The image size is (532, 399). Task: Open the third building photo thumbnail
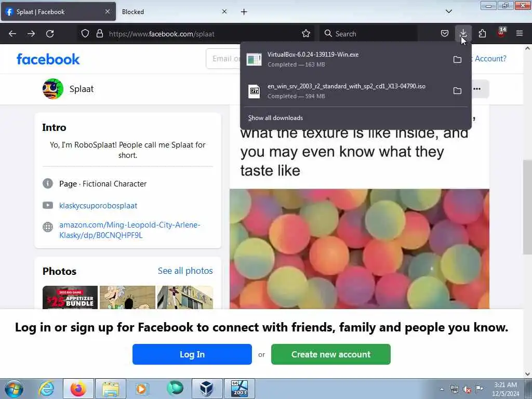pyautogui.click(x=185, y=298)
